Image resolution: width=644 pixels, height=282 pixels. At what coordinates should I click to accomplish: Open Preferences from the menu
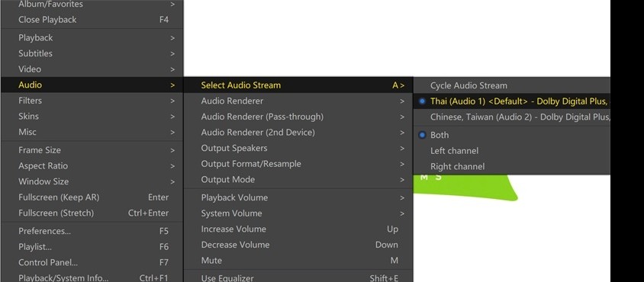pyautogui.click(x=92, y=231)
